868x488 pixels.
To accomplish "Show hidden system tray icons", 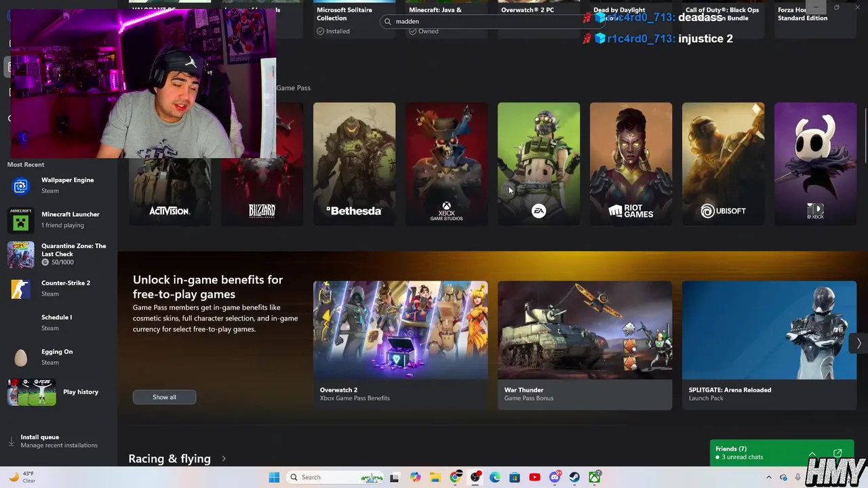I will click(768, 477).
